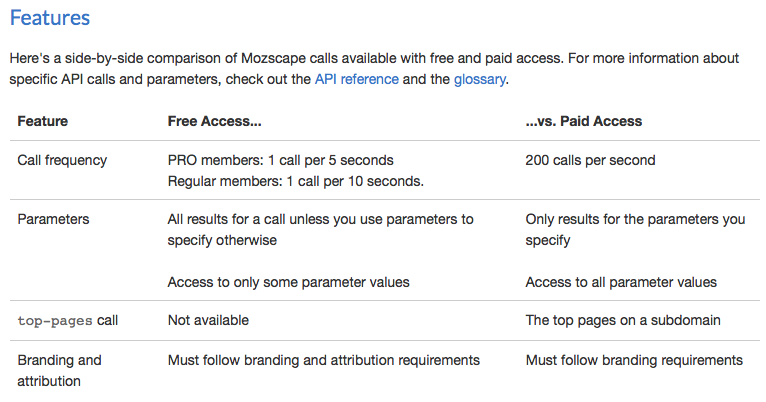Click the vs. Paid Access column header

584,121
